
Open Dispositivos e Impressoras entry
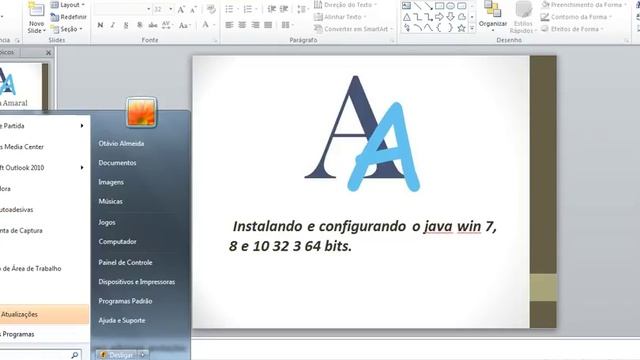tap(137, 282)
